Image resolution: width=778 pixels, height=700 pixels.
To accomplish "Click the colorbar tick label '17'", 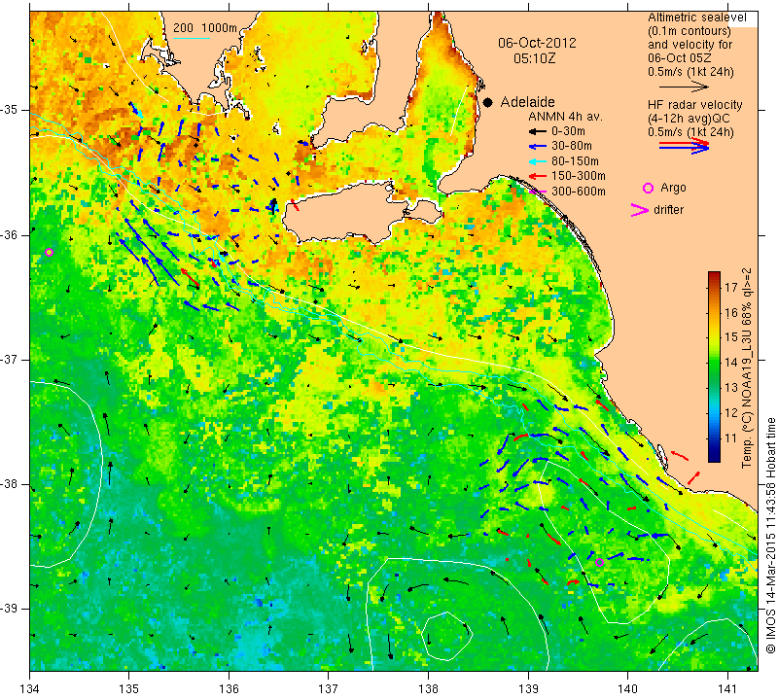I will pos(731,288).
